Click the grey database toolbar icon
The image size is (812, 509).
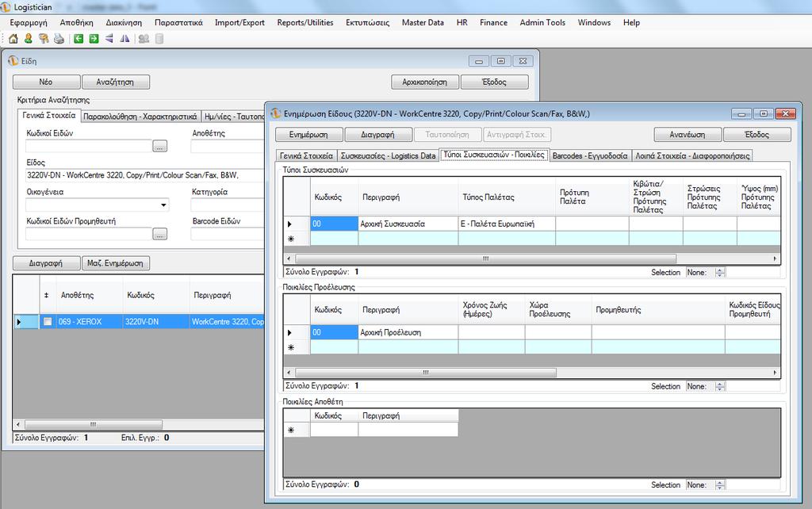tap(159, 39)
